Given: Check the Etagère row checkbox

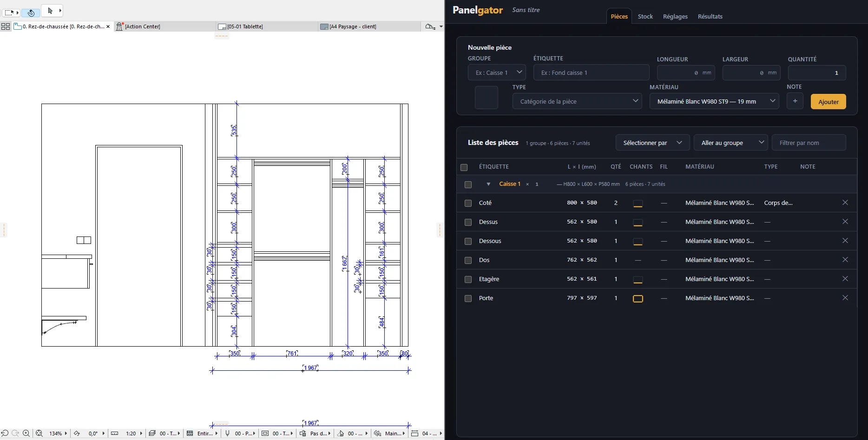Looking at the screenshot, I should tap(468, 279).
